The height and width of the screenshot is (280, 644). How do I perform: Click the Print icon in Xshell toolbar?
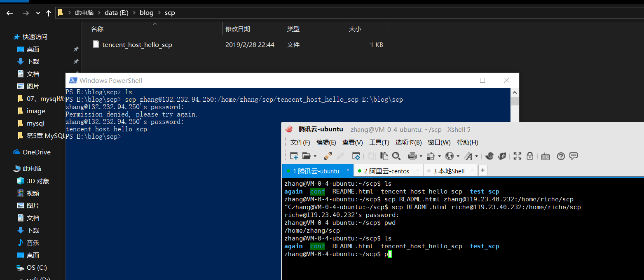point(412,156)
